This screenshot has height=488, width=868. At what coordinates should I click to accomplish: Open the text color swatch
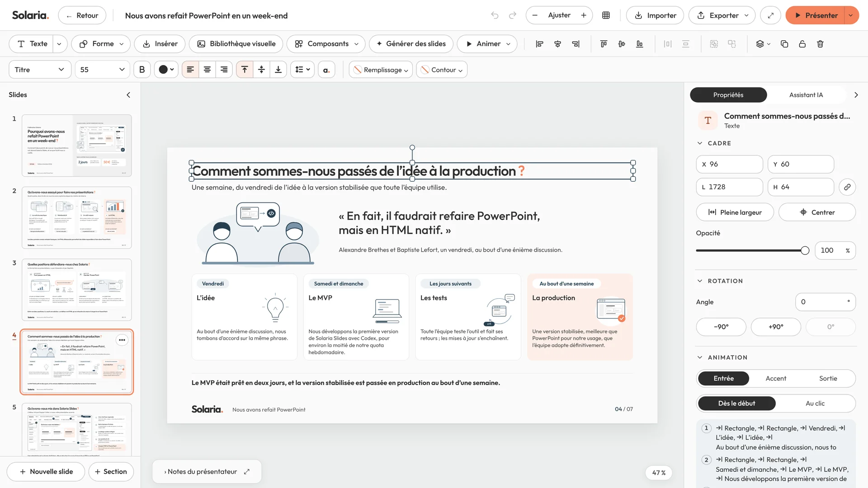(166, 70)
